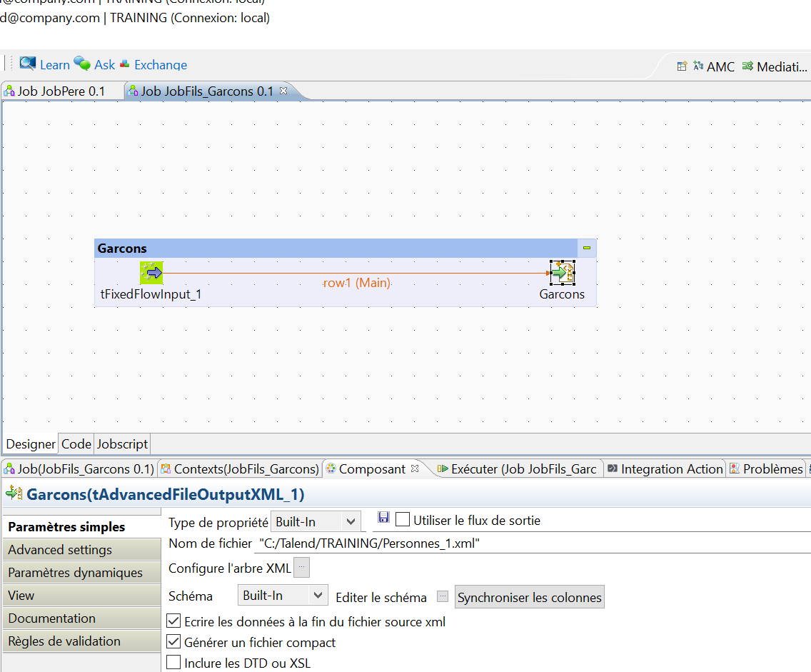This screenshot has height=672, width=811.
Task: Disable Générer un fichier compact
Action: tap(173, 641)
